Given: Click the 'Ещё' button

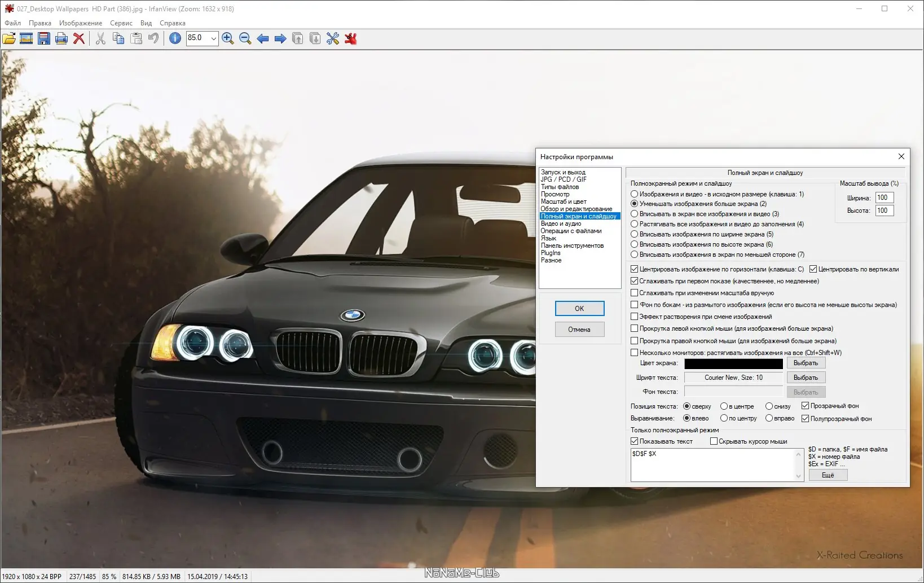Looking at the screenshot, I should [828, 475].
